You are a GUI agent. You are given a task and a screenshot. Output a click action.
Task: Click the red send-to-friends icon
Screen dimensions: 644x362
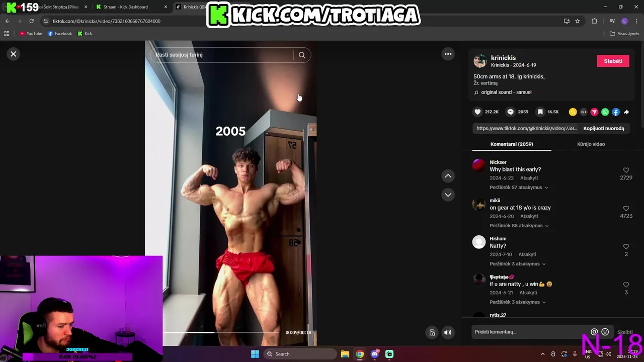[x=594, y=112]
